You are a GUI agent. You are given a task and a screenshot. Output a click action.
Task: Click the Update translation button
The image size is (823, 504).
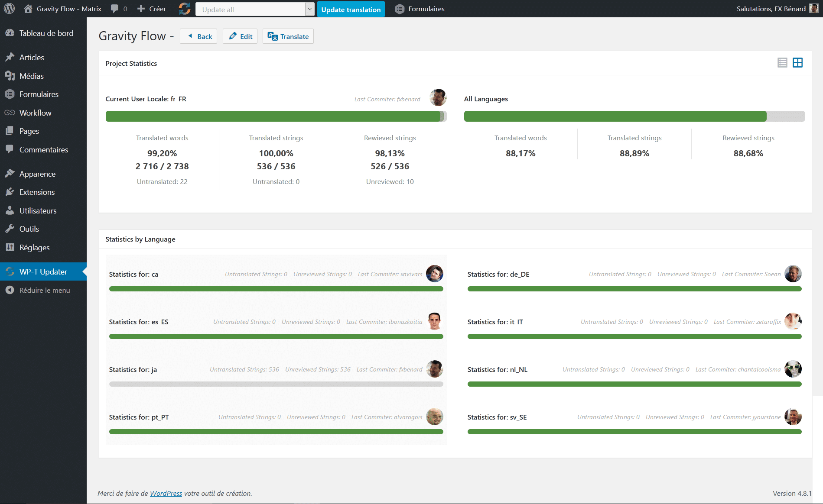[x=351, y=9]
